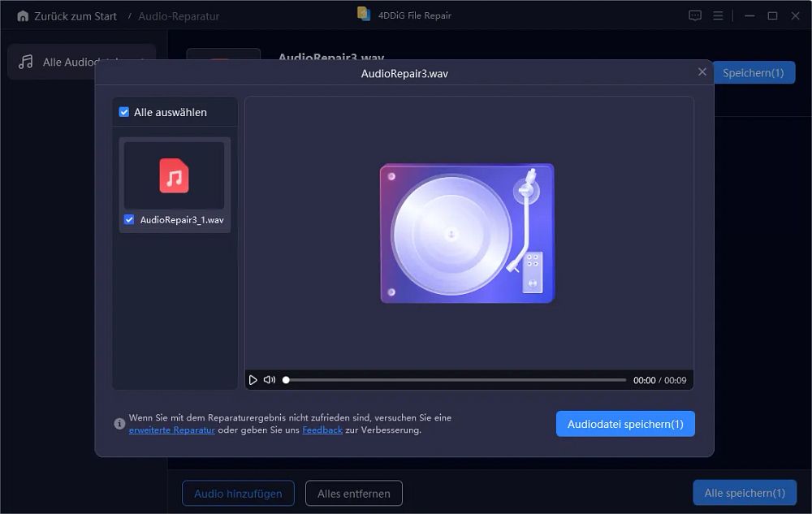The width and height of the screenshot is (812, 514).
Task: Click the Audio-Reparatur breadcrumb
Action: 179,16
